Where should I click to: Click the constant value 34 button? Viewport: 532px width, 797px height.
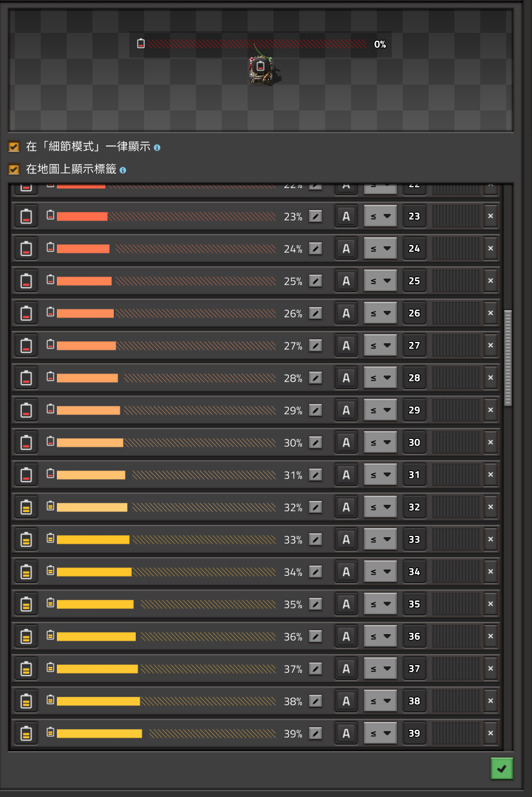coord(414,571)
